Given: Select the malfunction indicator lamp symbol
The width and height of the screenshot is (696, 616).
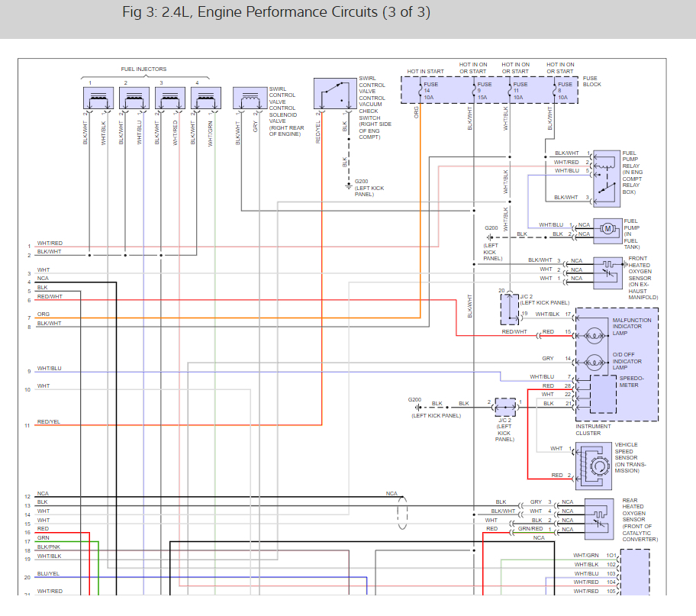Looking at the screenshot, I should click(592, 334).
